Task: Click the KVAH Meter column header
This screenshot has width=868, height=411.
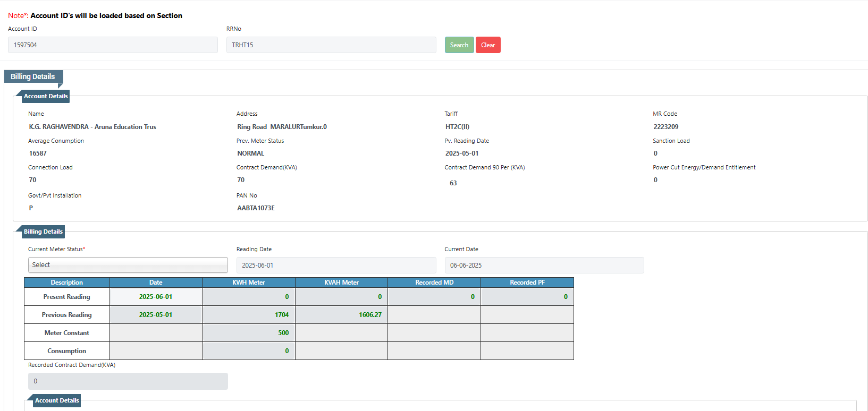Action: point(342,282)
